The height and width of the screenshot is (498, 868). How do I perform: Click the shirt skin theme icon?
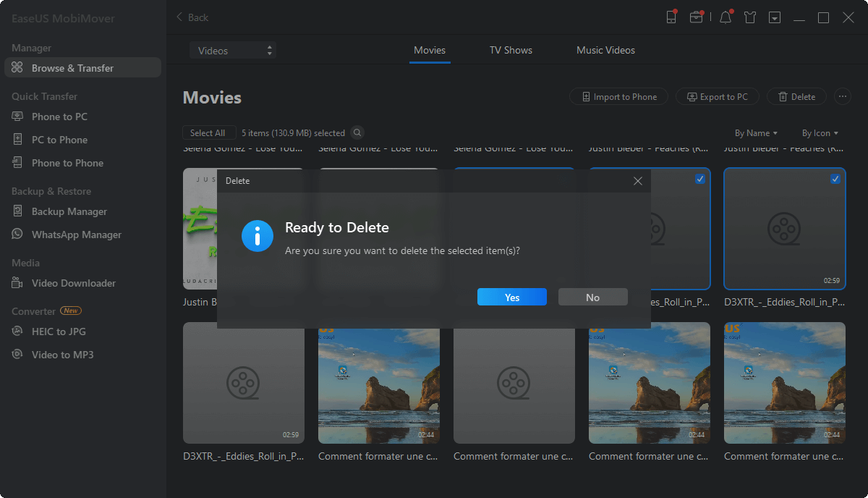(750, 17)
